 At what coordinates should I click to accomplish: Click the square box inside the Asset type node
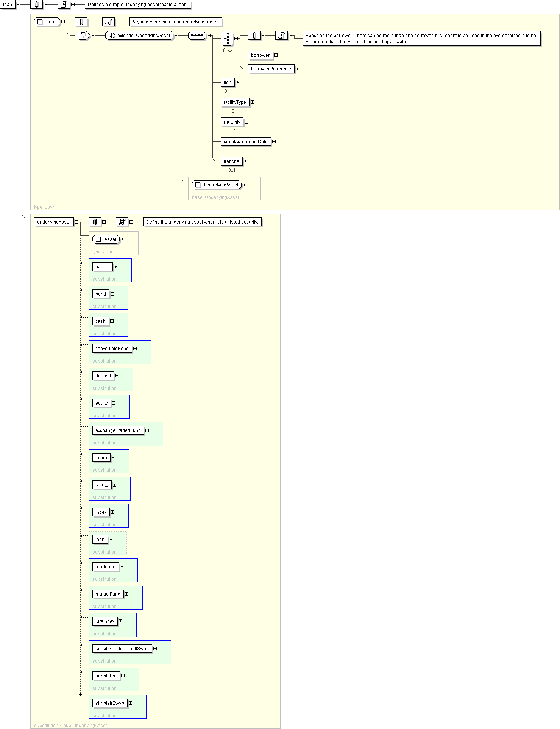pos(98,239)
